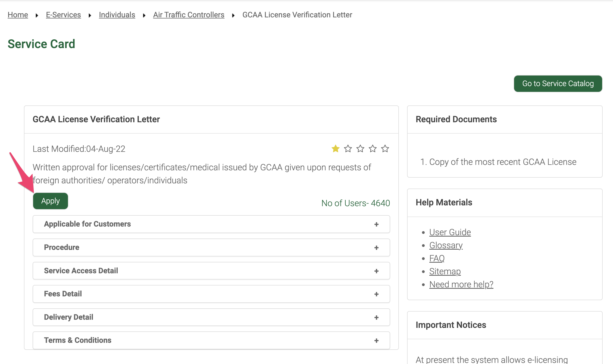The image size is (613, 364).
Task: Open the Individuals breadcrumb link
Action: pyautogui.click(x=117, y=15)
